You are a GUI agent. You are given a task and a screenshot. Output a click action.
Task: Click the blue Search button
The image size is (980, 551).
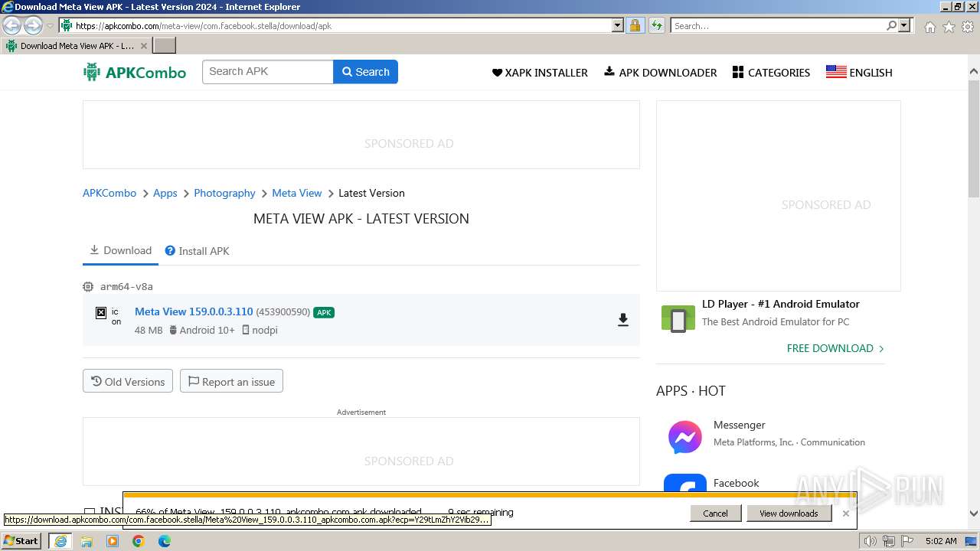point(365,72)
